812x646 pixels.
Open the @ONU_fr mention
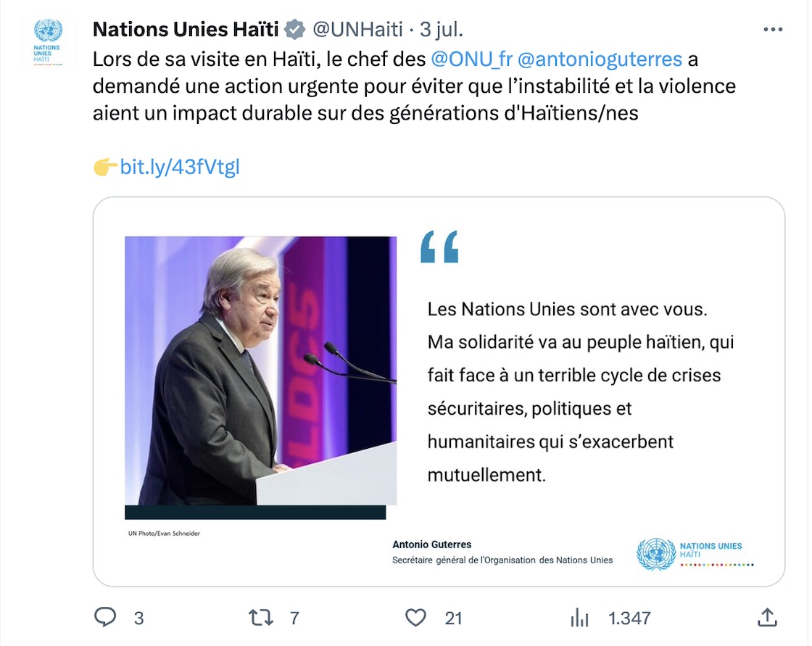[471, 58]
